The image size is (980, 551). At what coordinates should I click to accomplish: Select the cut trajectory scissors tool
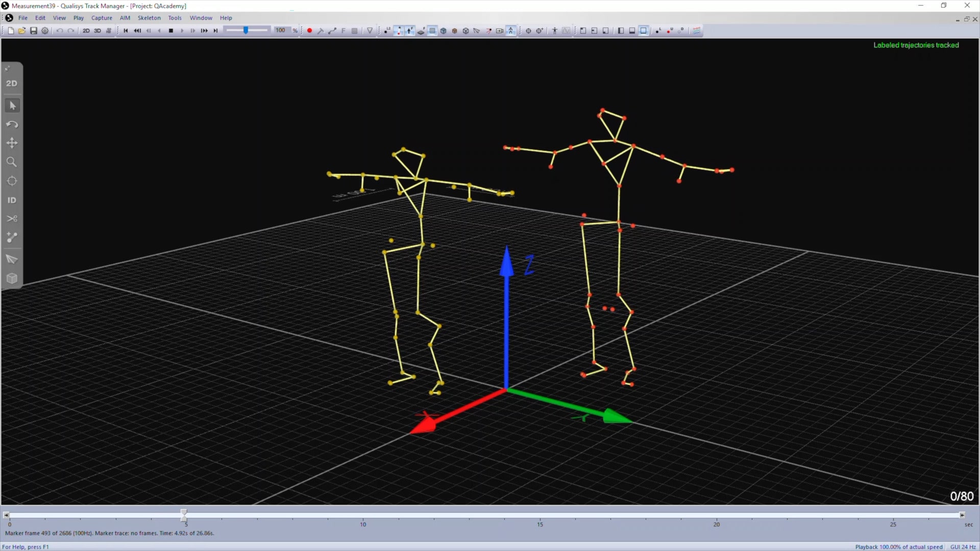tap(12, 219)
